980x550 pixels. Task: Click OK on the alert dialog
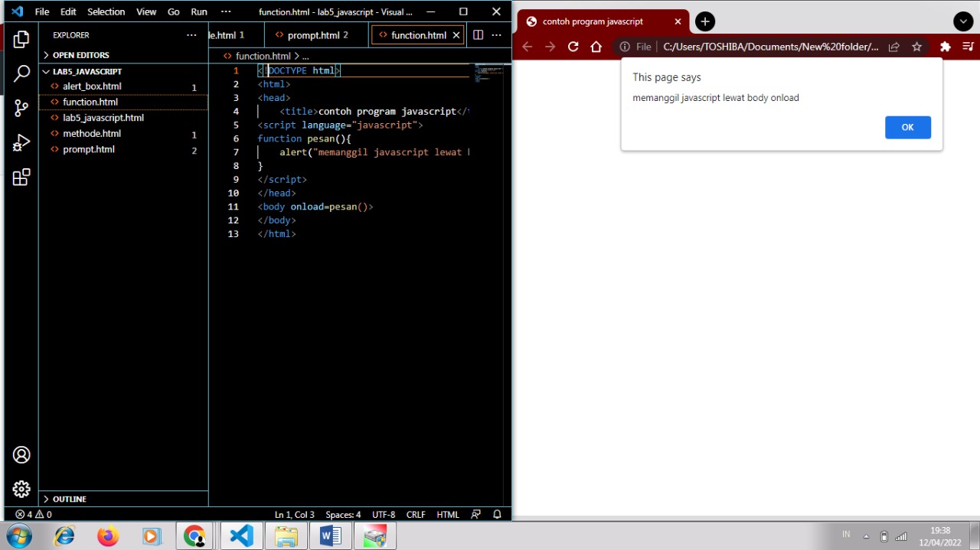[907, 127]
